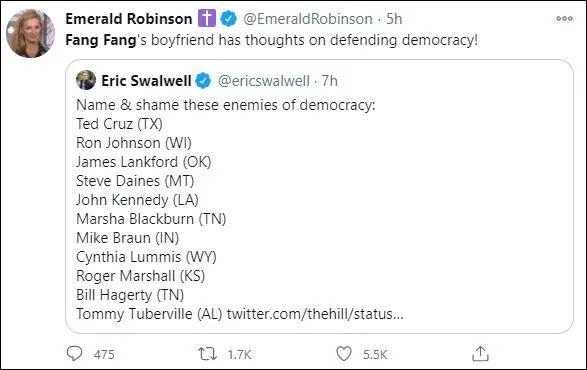
Task: Click the reply speech bubble icon
Action: pyautogui.click(x=74, y=353)
